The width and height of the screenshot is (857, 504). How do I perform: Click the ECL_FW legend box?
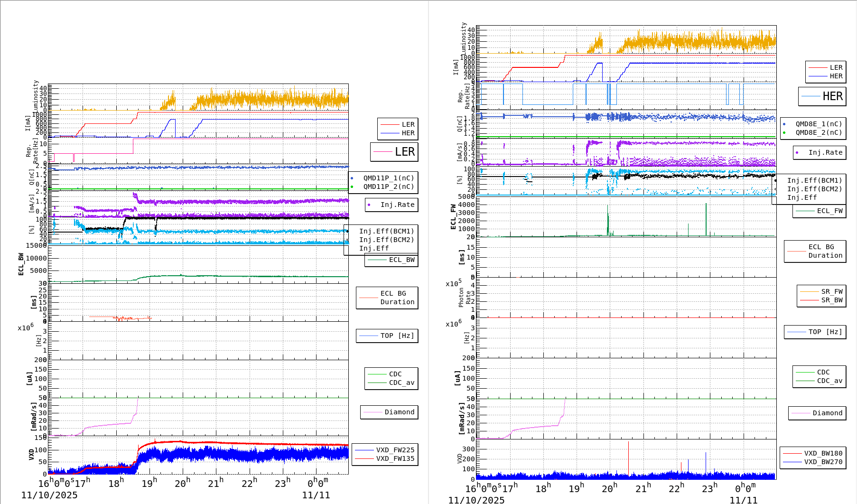[x=819, y=211]
